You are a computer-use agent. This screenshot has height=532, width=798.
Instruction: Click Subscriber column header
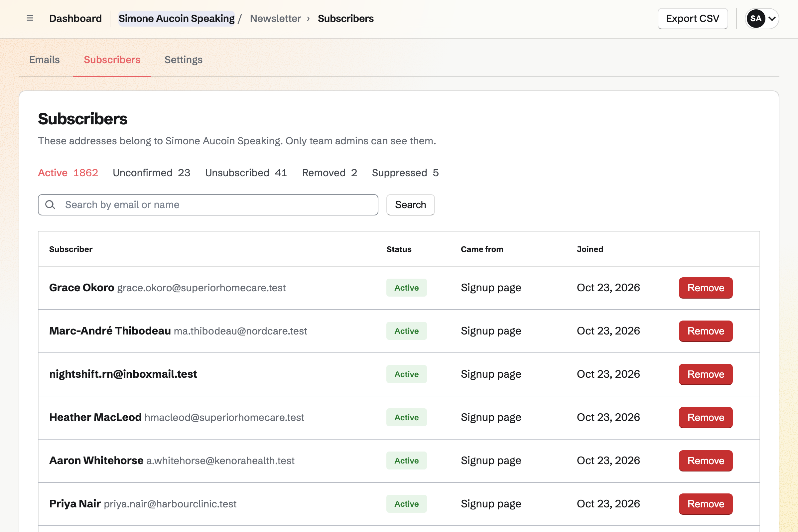tap(70, 249)
